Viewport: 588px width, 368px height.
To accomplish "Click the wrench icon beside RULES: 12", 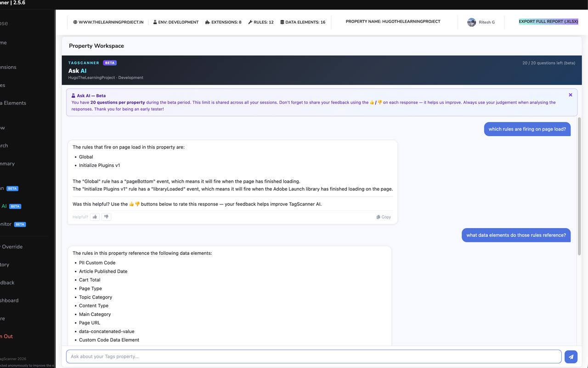I will pos(250,22).
